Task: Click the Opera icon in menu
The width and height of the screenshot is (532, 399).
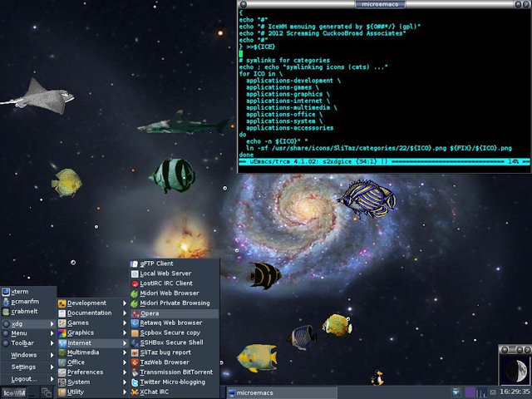Action: [135, 313]
